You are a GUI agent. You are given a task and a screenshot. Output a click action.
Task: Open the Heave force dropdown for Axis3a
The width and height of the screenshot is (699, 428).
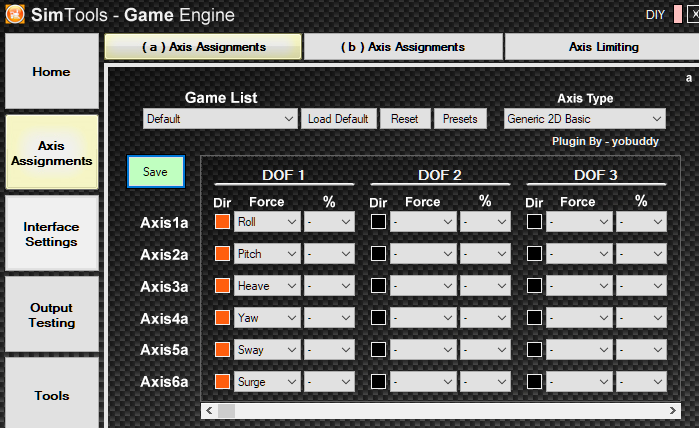[x=267, y=286]
